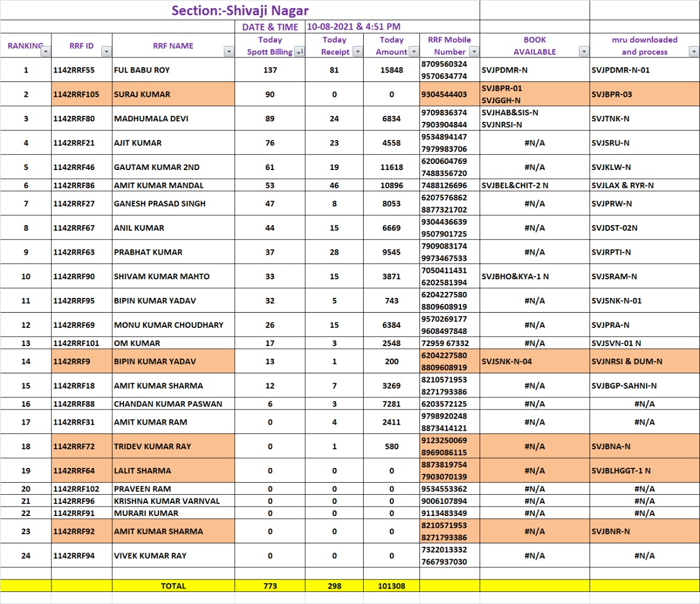Select the mobile number '9304544403'

pos(450,94)
